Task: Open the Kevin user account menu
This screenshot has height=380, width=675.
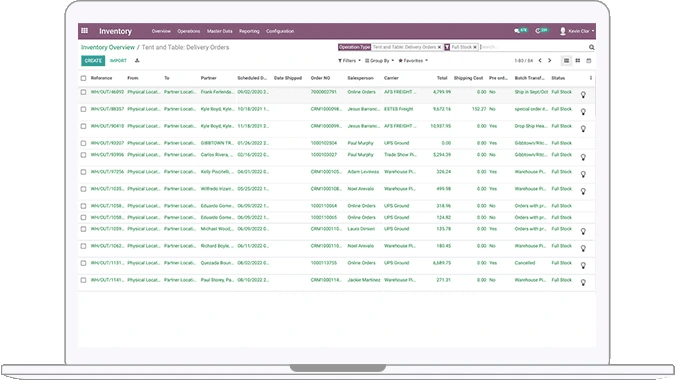Action: [x=577, y=31]
